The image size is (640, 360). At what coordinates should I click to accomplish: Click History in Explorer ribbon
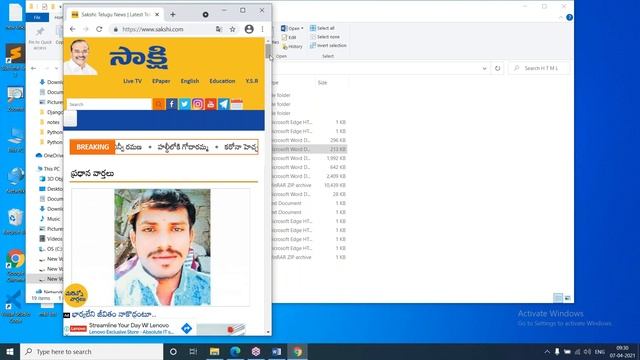[292, 47]
